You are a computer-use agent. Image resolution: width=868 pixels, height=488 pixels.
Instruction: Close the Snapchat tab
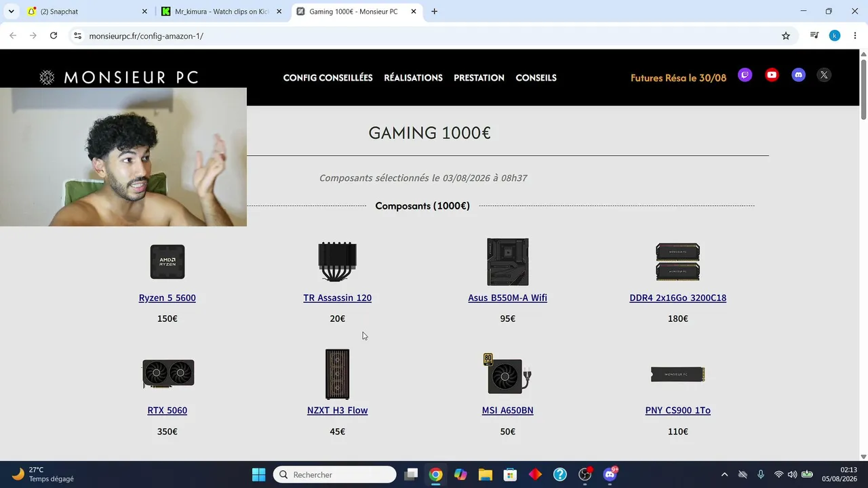[144, 12]
